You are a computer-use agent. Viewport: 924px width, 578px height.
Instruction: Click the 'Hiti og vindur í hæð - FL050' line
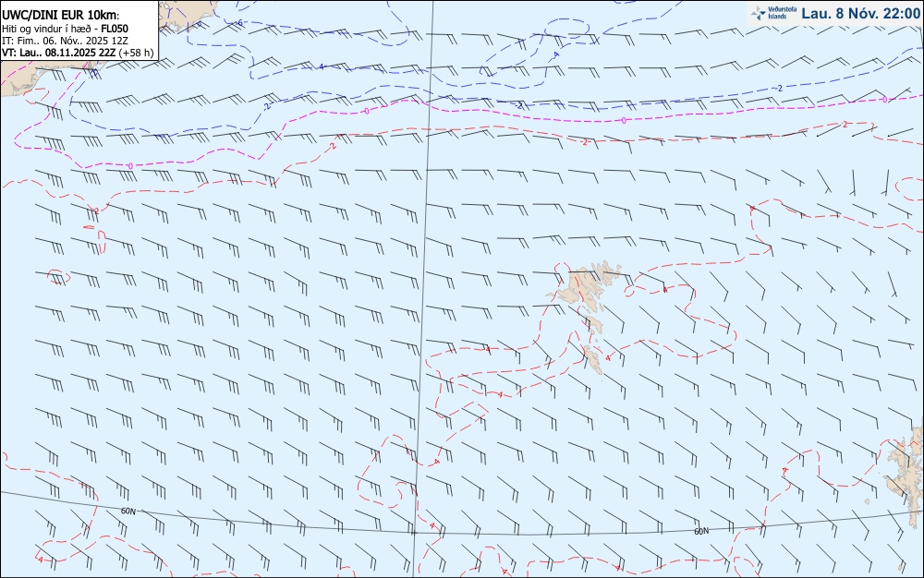65,29
